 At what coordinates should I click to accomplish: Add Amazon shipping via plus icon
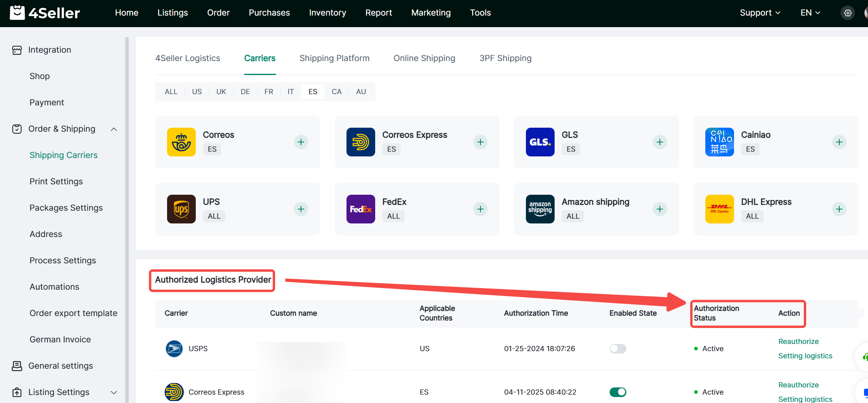pos(659,209)
